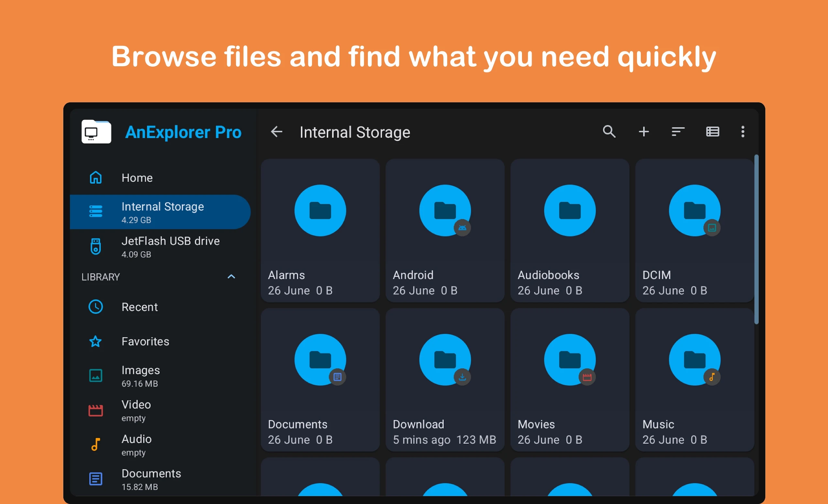Click the 'Favorites' label

[145, 341]
